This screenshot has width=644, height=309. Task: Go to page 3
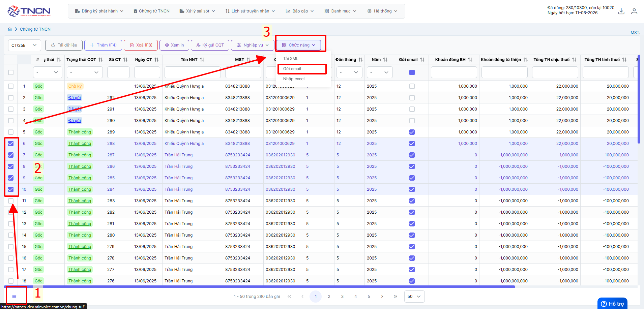(342, 297)
